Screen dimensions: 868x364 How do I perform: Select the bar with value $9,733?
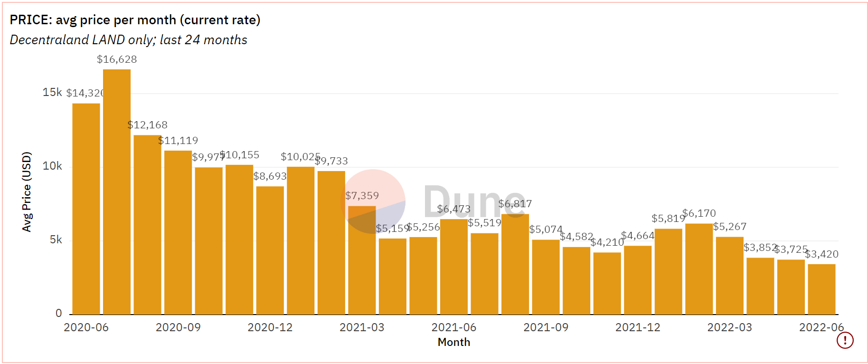click(331, 242)
